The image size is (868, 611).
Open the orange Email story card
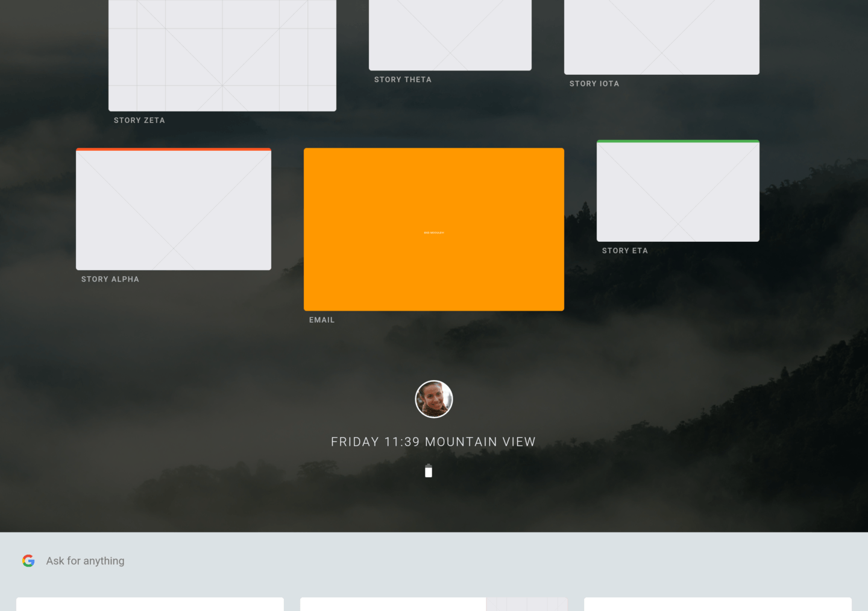tap(434, 229)
